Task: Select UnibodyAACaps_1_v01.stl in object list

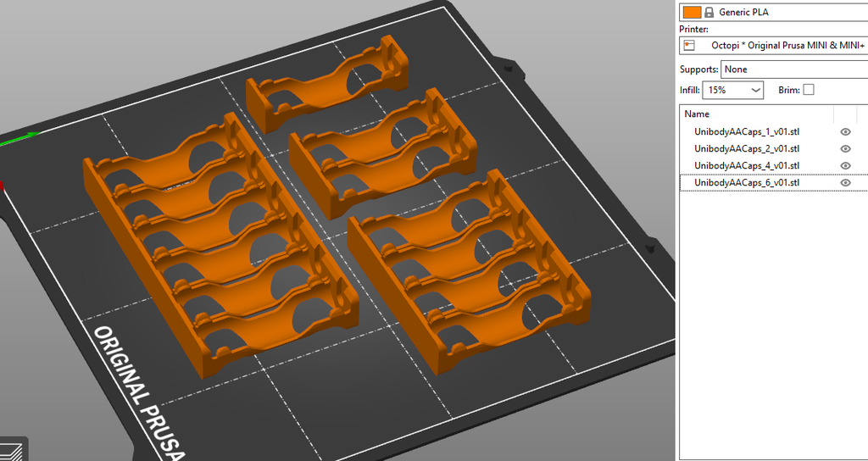Action: pos(747,131)
